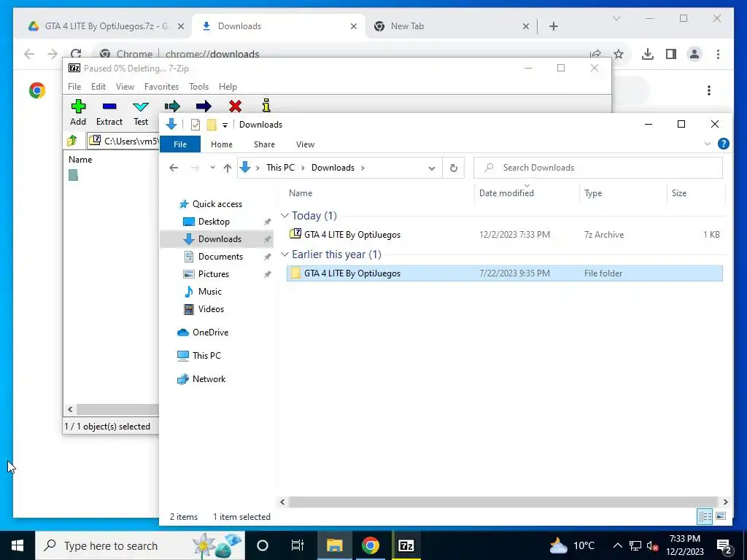
Task: Sort by Date modified column
Action: pos(506,192)
